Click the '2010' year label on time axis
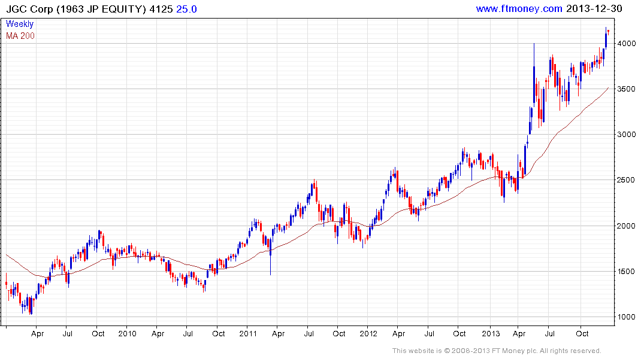 (x=128, y=333)
